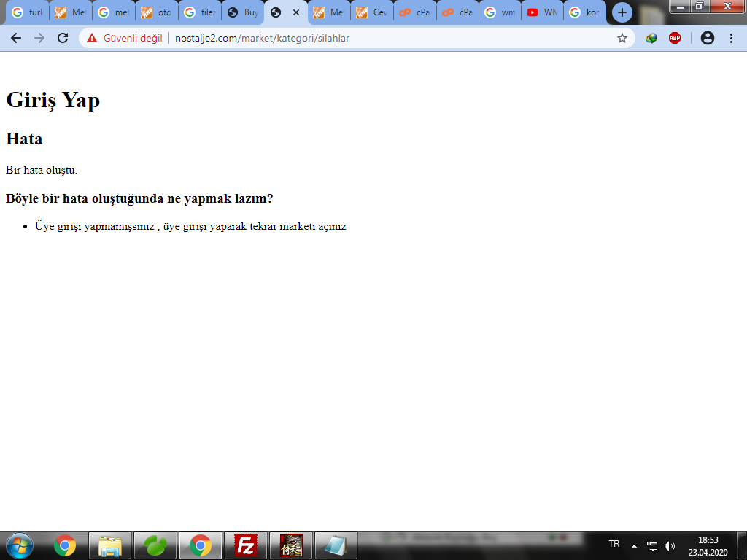Click the 'Giriş Yap' heading

click(53, 101)
